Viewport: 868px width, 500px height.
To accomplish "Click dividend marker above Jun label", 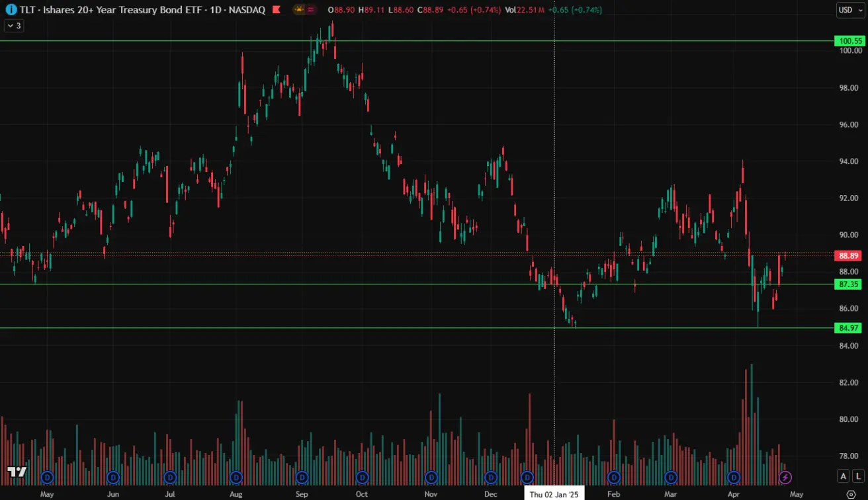I will tap(112, 477).
